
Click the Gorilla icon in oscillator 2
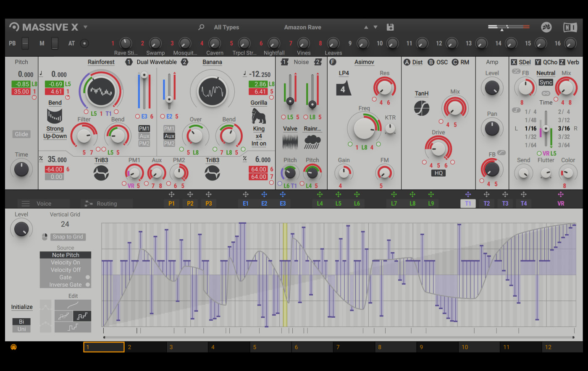pos(259,116)
